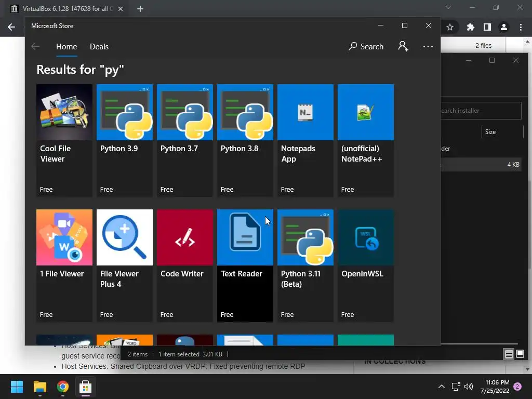
Task: Open the Notepads App icon
Action: coord(305,112)
